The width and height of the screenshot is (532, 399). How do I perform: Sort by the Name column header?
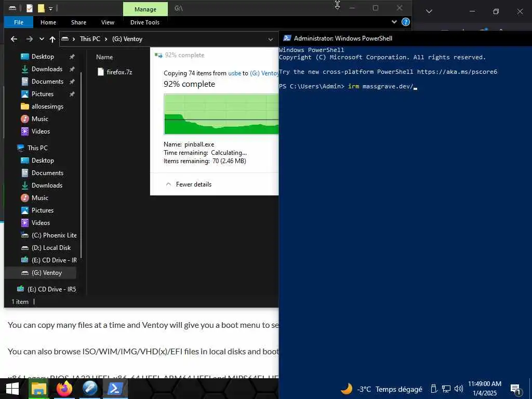(x=104, y=57)
